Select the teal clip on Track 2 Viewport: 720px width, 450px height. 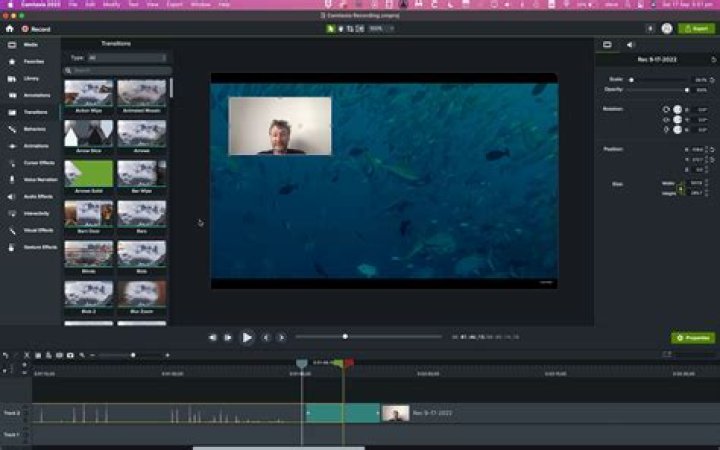343,413
